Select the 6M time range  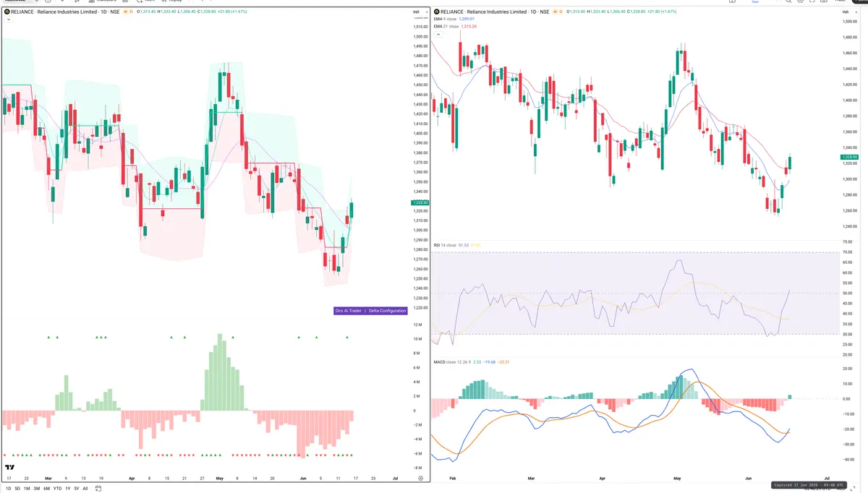[46, 489]
